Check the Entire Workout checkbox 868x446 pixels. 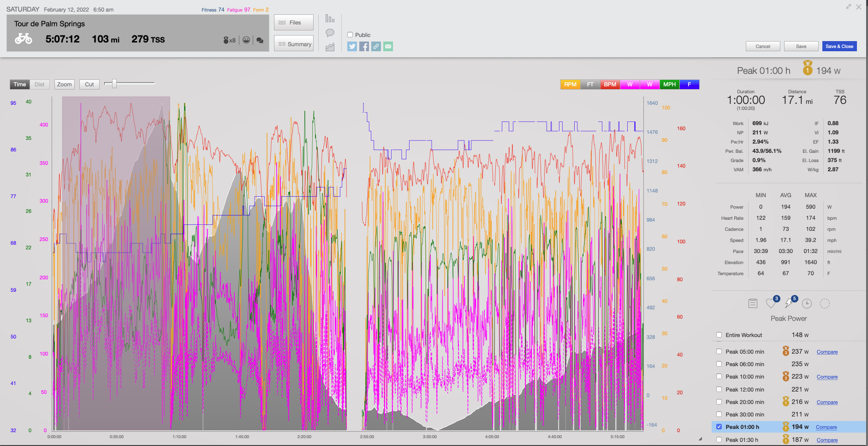point(719,335)
